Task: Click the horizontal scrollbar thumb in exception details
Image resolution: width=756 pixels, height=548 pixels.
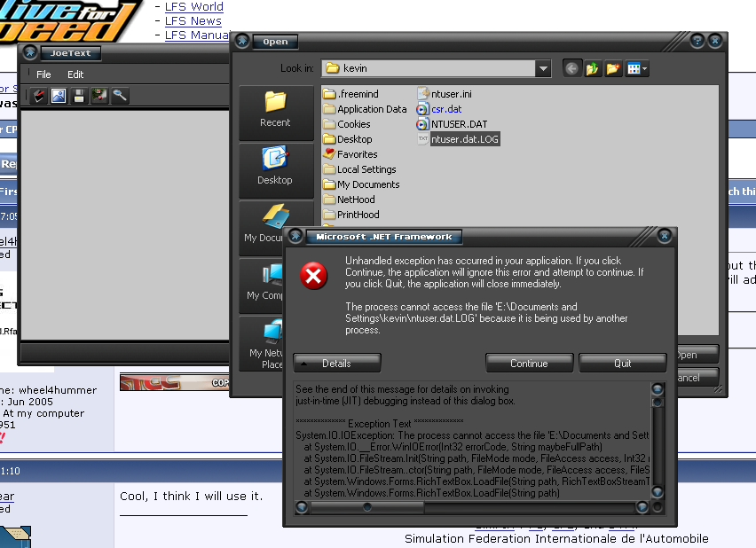Action: (367, 507)
